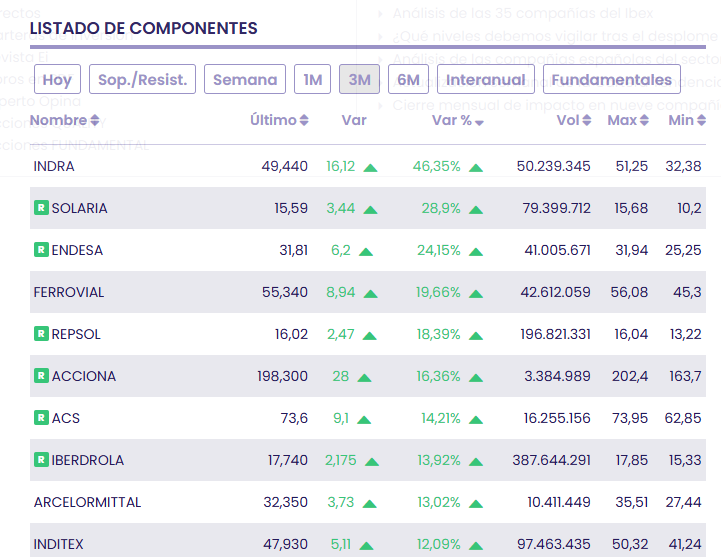The image size is (721, 557).
Task: Click the INDITEX row name
Action: coord(58,544)
